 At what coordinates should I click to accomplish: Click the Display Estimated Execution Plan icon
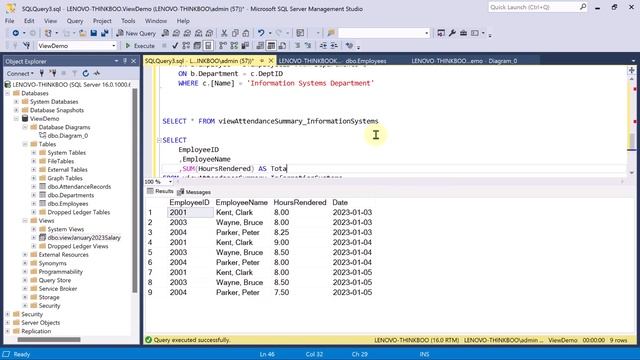pyautogui.click(x=186, y=46)
